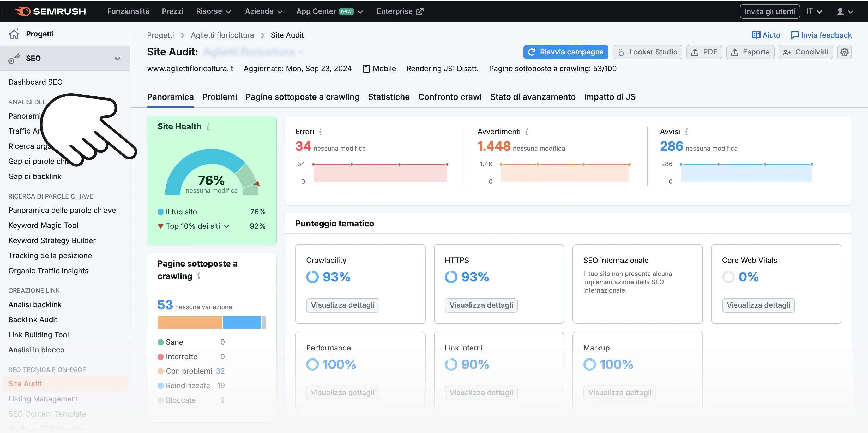The width and height of the screenshot is (868, 433).
Task: Click the Enterprise external link icon
Action: coord(419,11)
